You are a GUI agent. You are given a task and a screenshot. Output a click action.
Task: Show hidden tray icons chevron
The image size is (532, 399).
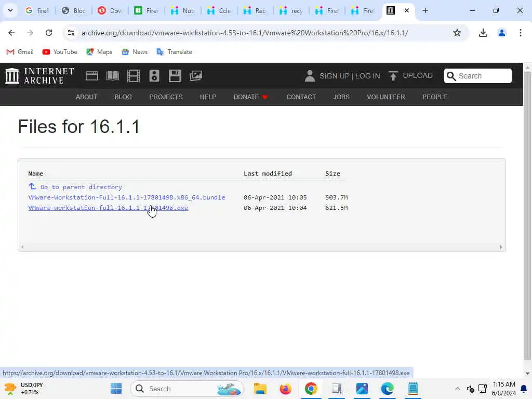click(x=457, y=389)
